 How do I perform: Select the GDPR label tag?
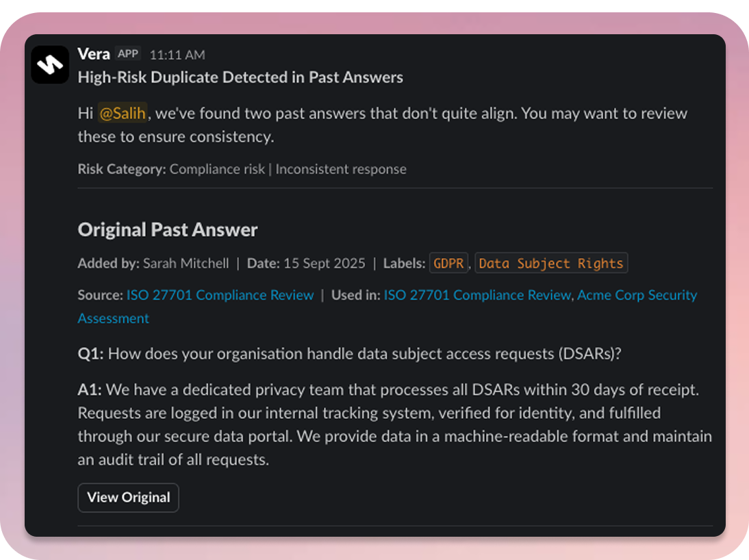point(449,264)
